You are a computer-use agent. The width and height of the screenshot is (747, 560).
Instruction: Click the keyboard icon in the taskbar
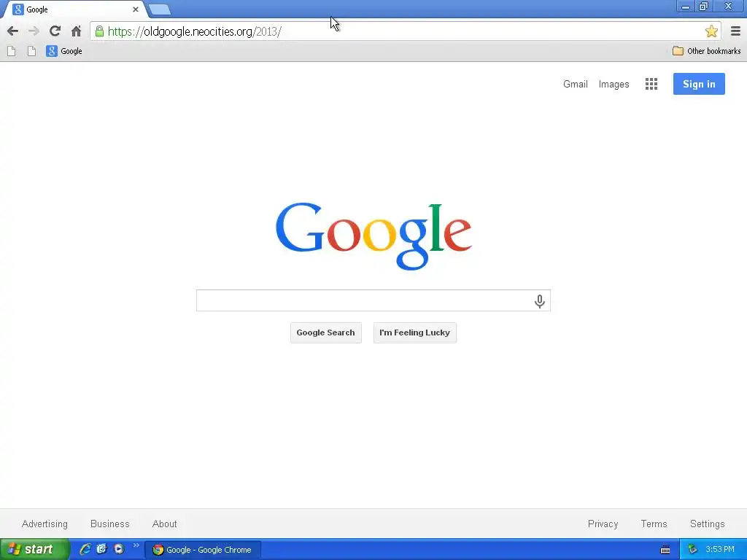tap(665, 550)
